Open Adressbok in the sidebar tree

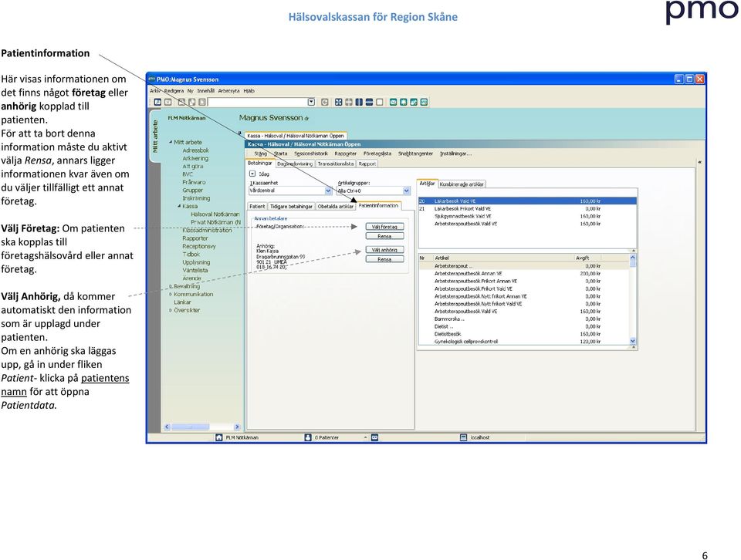click(x=195, y=150)
